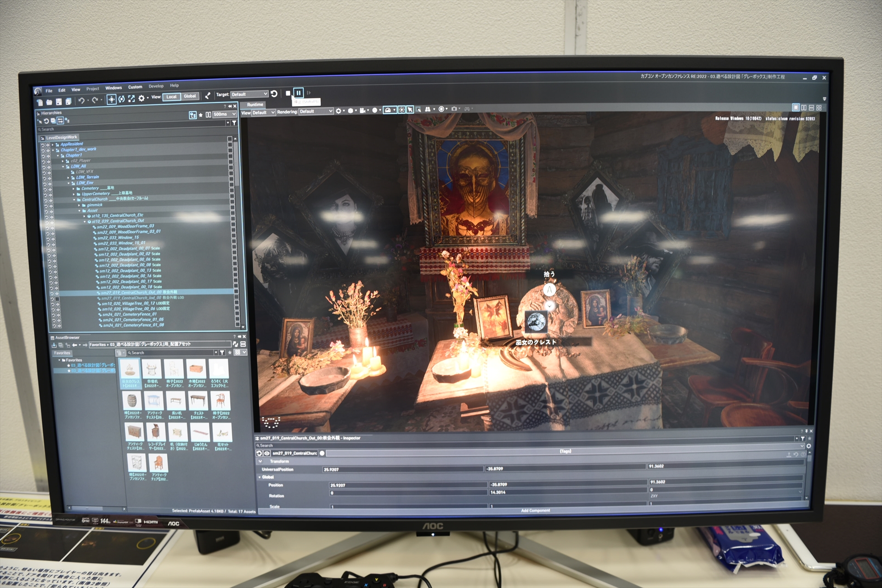This screenshot has width=882, height=588.
Task: Switch view mode to Local
Action: coord(171,96)
